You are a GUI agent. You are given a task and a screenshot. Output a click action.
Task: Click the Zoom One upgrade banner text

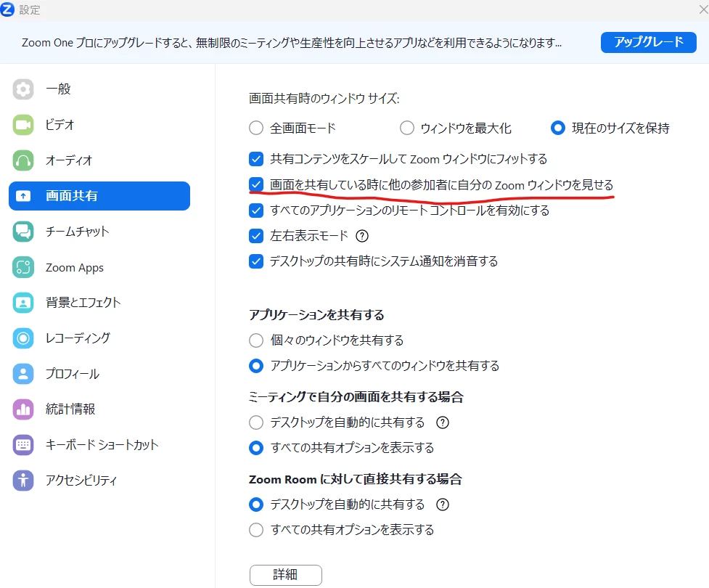coord(292,43)
